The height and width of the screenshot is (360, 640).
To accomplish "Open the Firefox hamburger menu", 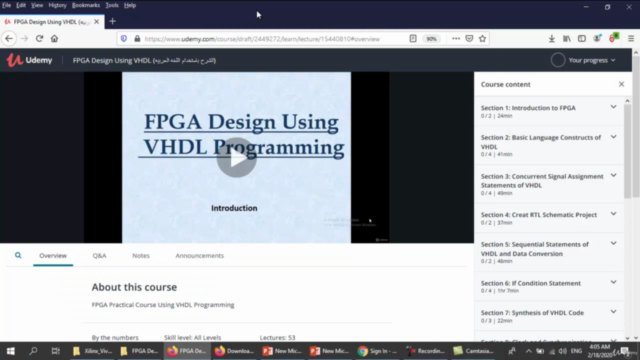I will [x=631, y=39].
